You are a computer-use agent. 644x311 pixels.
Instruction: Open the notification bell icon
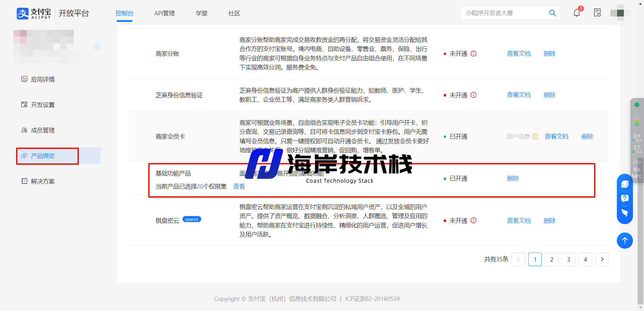point(577,13)
